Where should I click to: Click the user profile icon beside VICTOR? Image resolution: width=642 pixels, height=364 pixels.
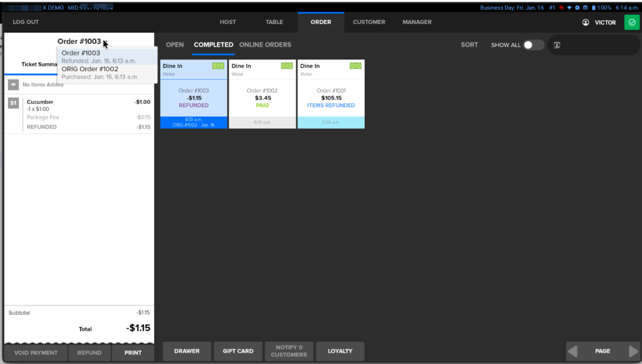click(x=586, y=22)
